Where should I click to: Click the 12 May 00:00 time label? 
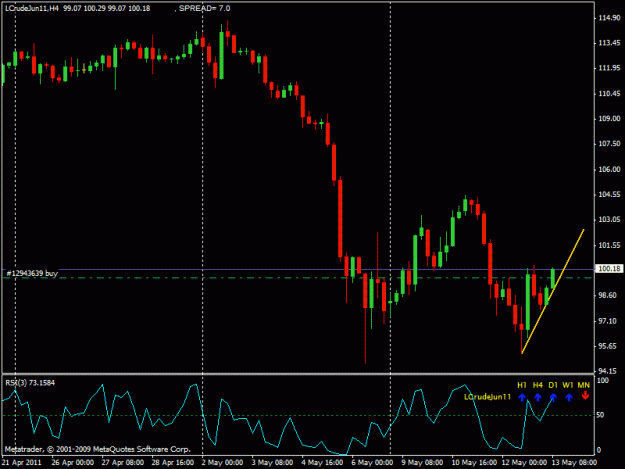pos(524,463)
